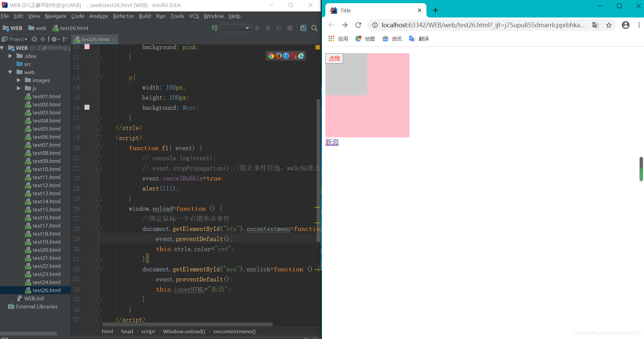This screenshot has height=339, width=644.
Task: Click Collapse All icon in Project panel
Action: tap(43, 39)
